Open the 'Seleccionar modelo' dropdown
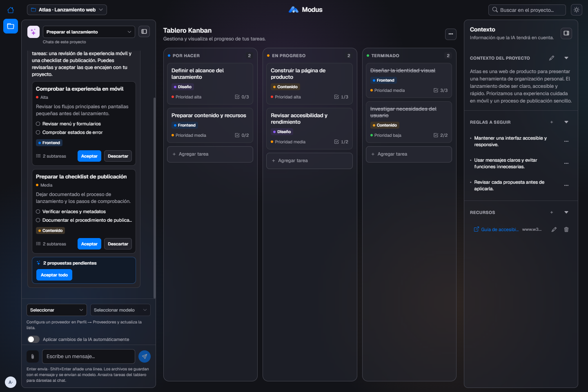 pos(120,310)
